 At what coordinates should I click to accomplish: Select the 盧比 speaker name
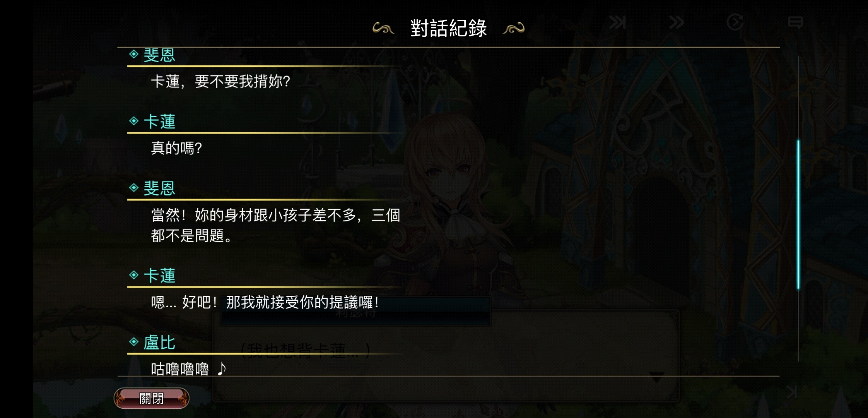[x=159, y=343]
